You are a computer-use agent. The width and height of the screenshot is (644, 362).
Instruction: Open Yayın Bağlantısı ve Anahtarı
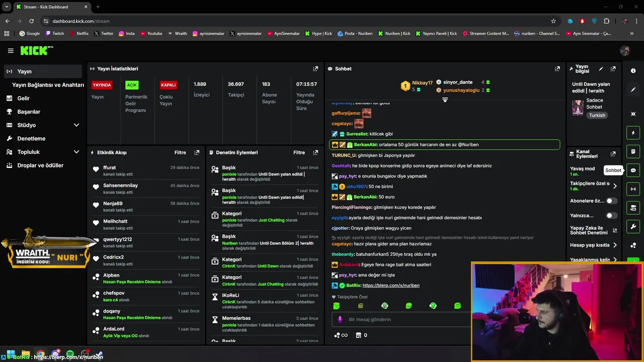coord(48,85)
